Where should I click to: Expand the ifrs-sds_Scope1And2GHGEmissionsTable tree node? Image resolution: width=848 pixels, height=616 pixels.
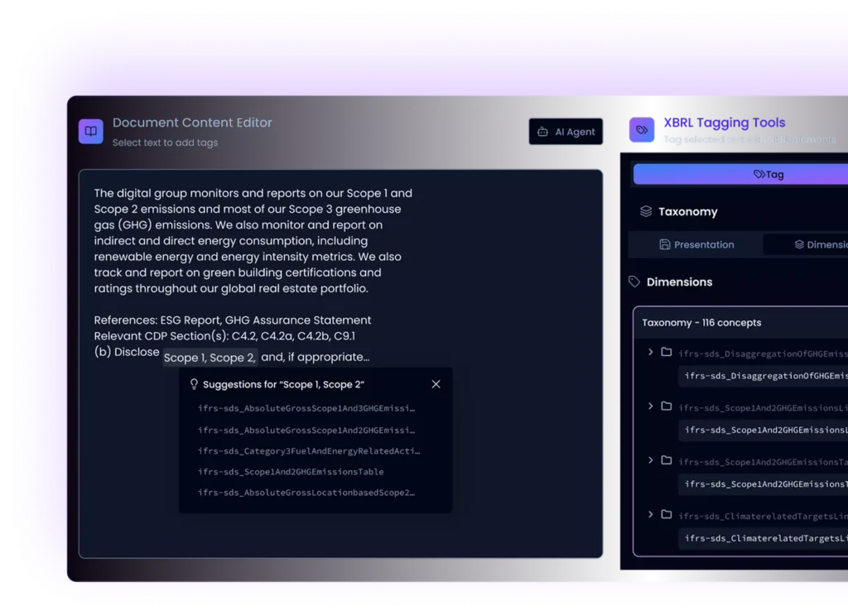[x=651, y=460]
